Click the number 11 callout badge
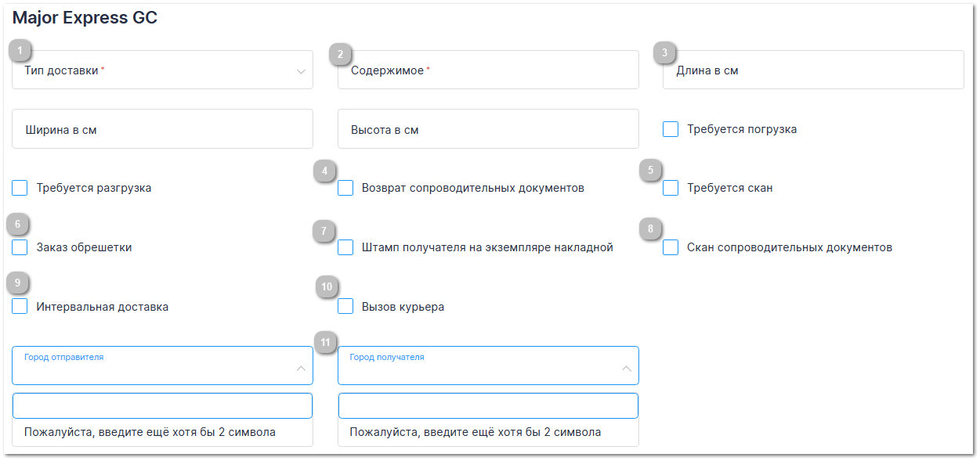The height and width of the screenshot is (461, 980). [325, 342]
